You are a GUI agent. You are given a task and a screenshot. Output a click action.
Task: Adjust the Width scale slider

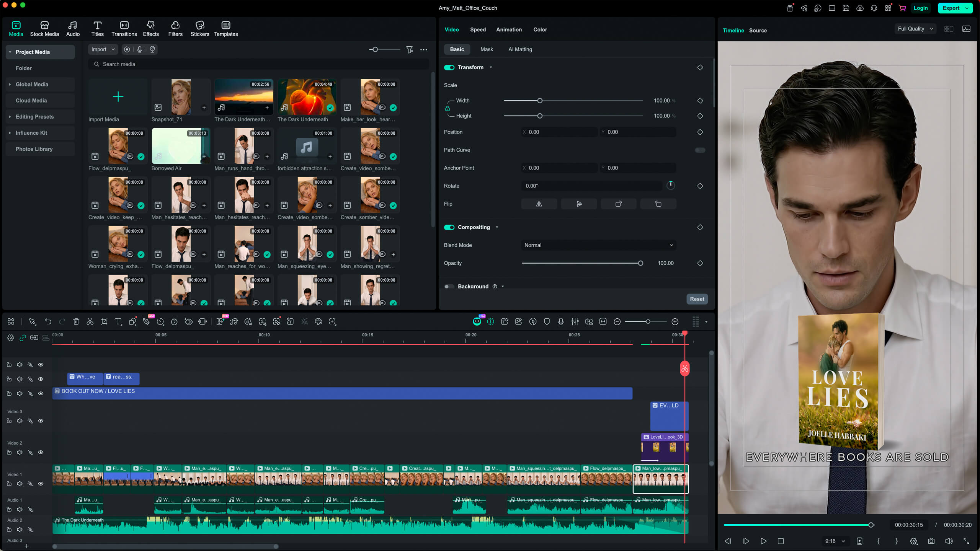click(540, 101)
